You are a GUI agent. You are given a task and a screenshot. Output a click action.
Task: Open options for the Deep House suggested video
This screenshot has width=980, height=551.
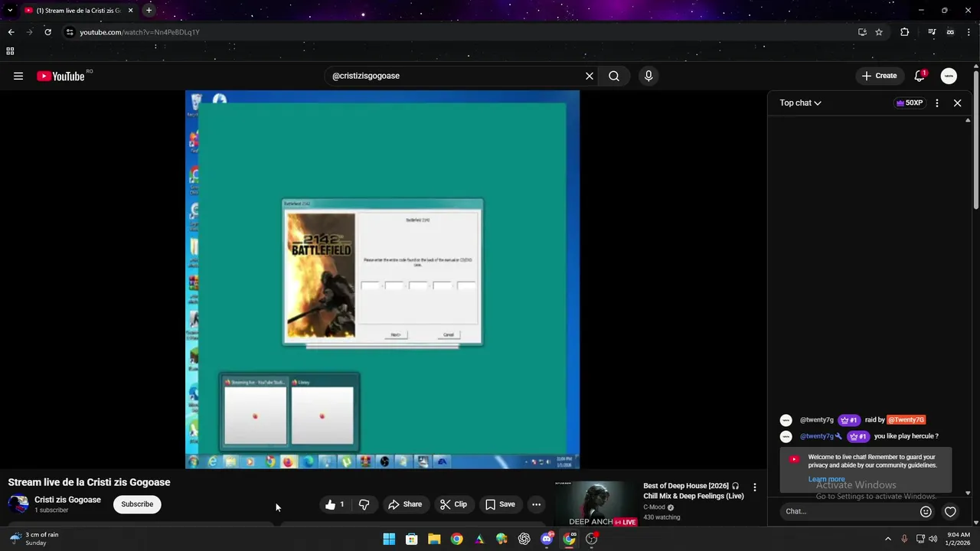coord(755,487)
